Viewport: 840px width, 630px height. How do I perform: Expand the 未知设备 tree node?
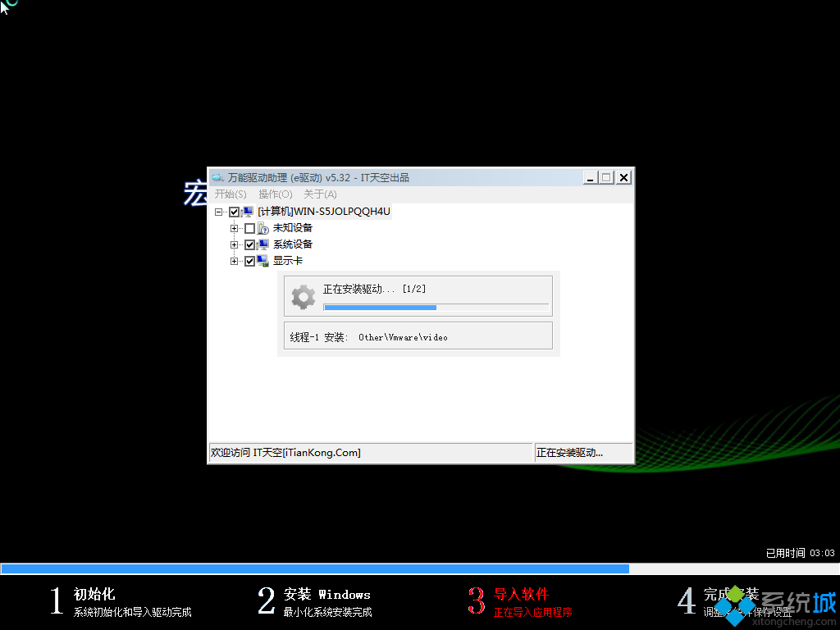[x=234, y=227]
